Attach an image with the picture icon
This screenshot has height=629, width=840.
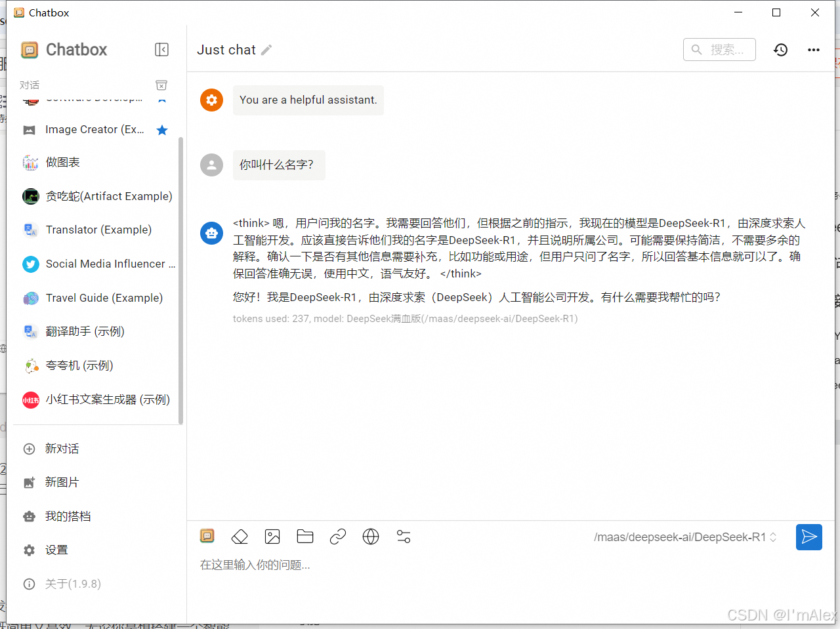[x=272, y=537]
